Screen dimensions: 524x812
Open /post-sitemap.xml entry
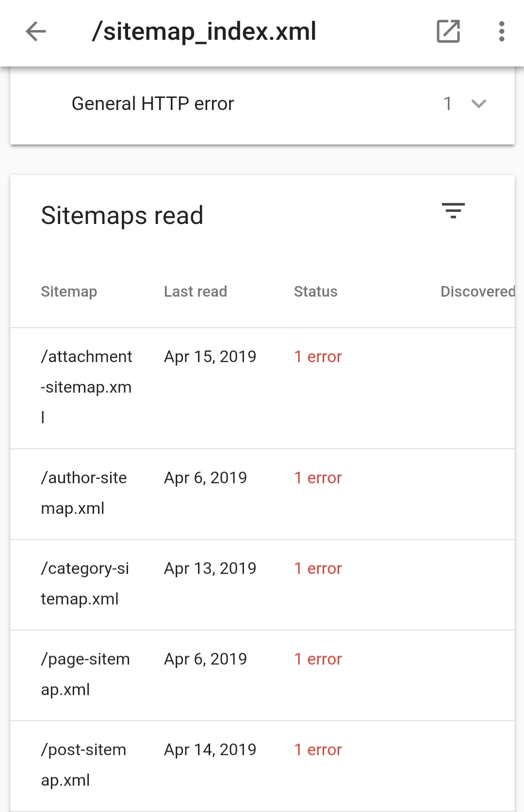click(83, 764)
